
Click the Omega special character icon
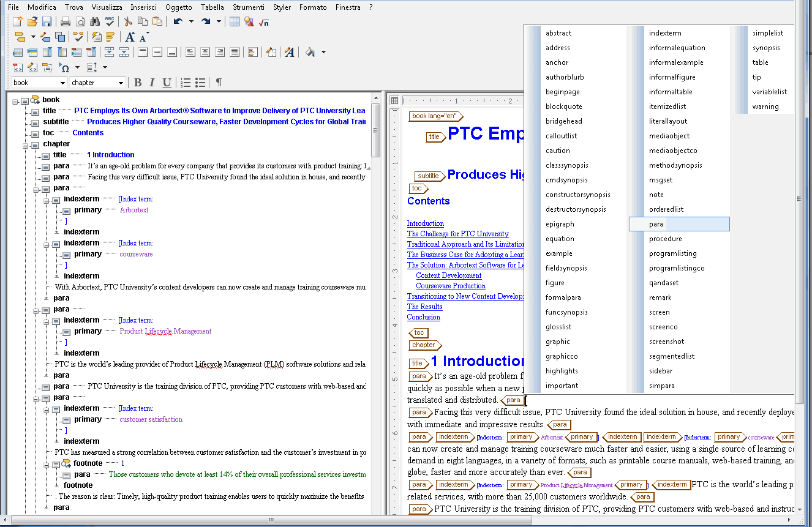(x=65, y=68)
